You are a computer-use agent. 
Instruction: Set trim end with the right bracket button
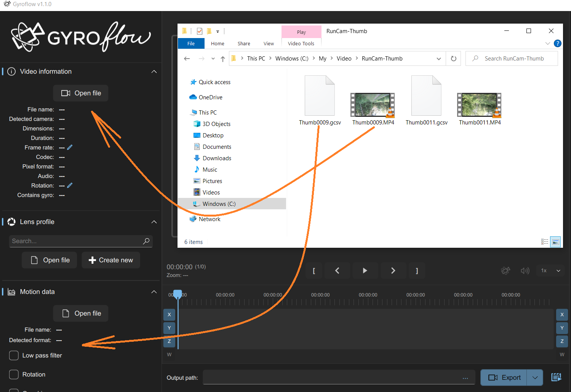click(417, 271)
